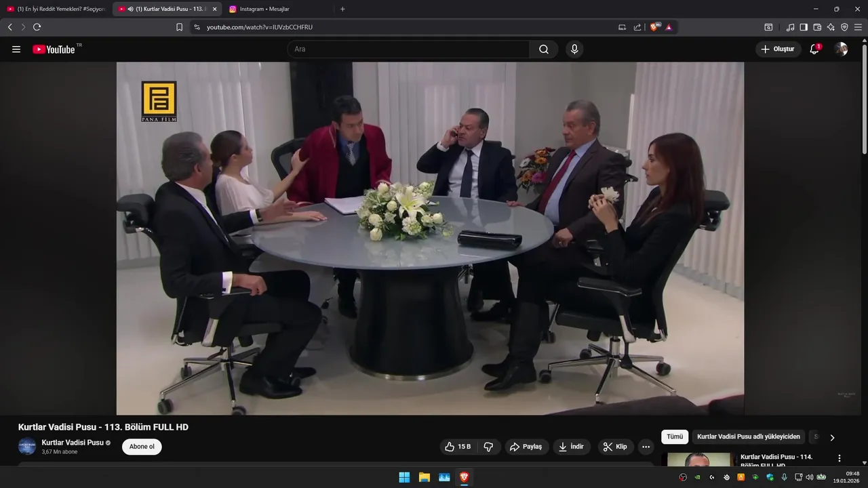The image size is (868, 488).
Task: Select the Kurtlar Vadisi Pusu adlı yükleyiciden chip
Action: pos(749,437)
